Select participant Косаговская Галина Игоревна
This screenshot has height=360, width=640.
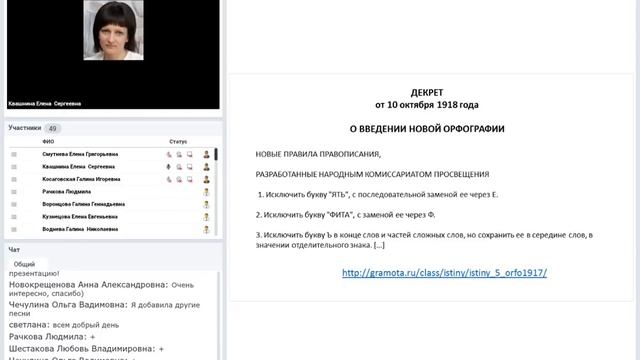(81, 179)
